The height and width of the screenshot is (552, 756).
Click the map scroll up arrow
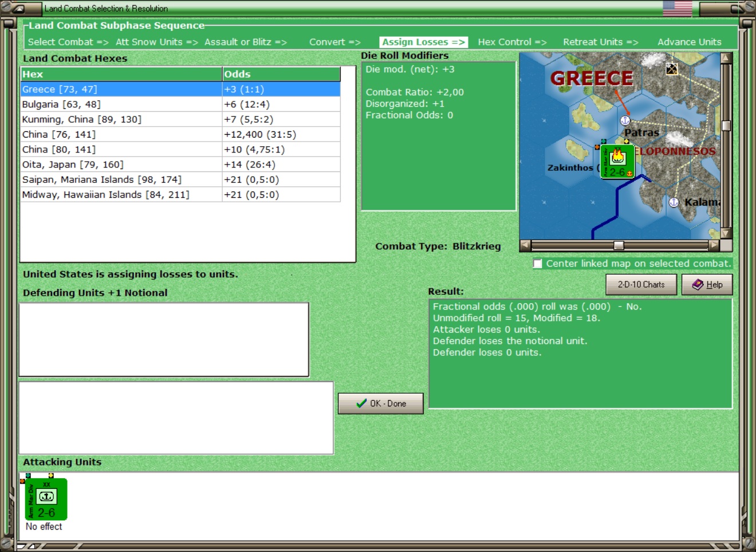pyautogui.click(x=726, y=58)
